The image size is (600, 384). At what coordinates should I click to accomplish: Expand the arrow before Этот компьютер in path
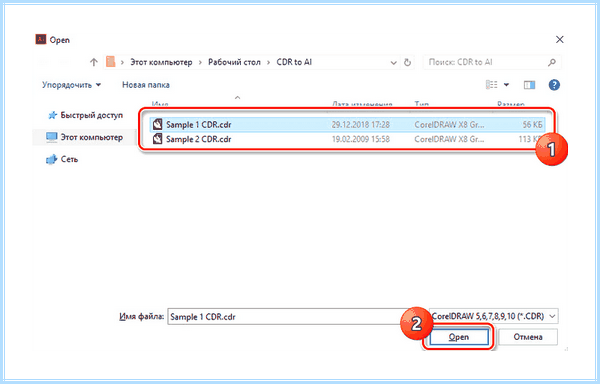click(122, 62)
